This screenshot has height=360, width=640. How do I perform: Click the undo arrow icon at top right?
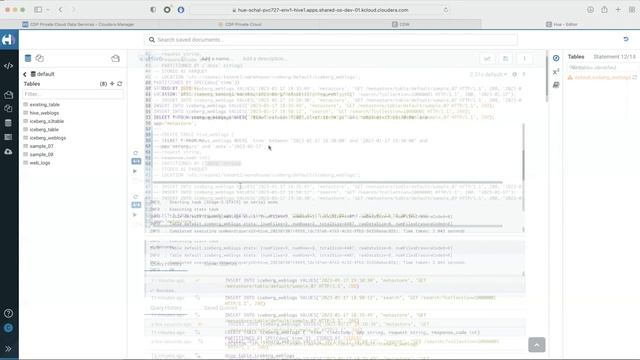click(626, 39)
